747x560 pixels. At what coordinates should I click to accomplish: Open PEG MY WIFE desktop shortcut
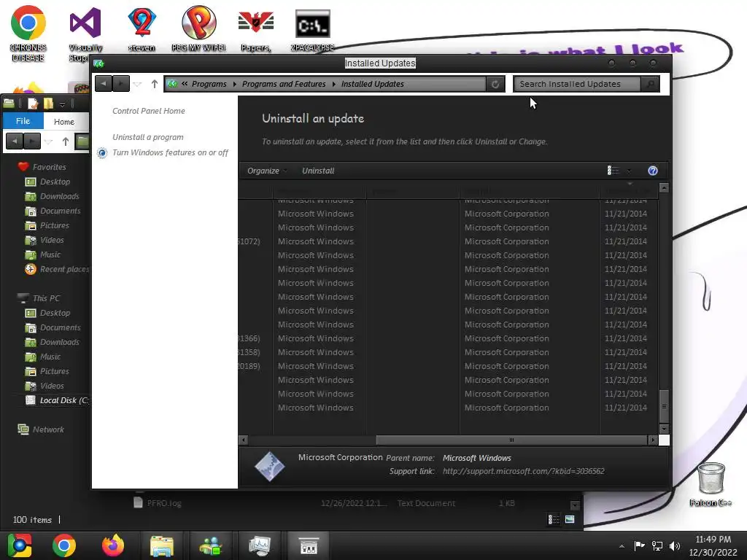[x=198, y=28]
